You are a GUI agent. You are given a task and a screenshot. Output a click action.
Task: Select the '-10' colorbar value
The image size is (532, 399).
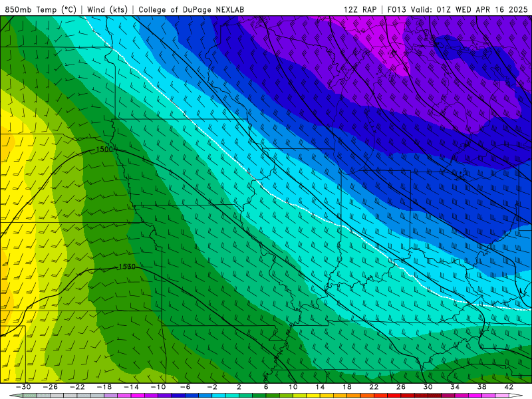coord(158,387)
